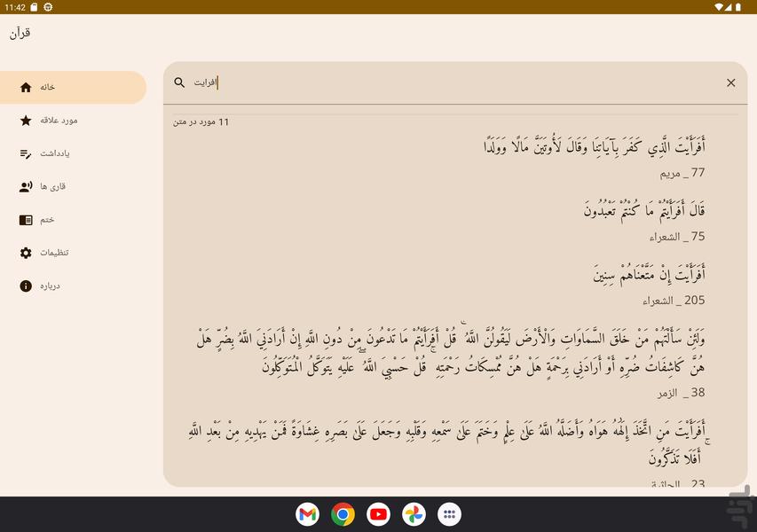
Task: Click the قرآن app title
Action: click(20, 33)
